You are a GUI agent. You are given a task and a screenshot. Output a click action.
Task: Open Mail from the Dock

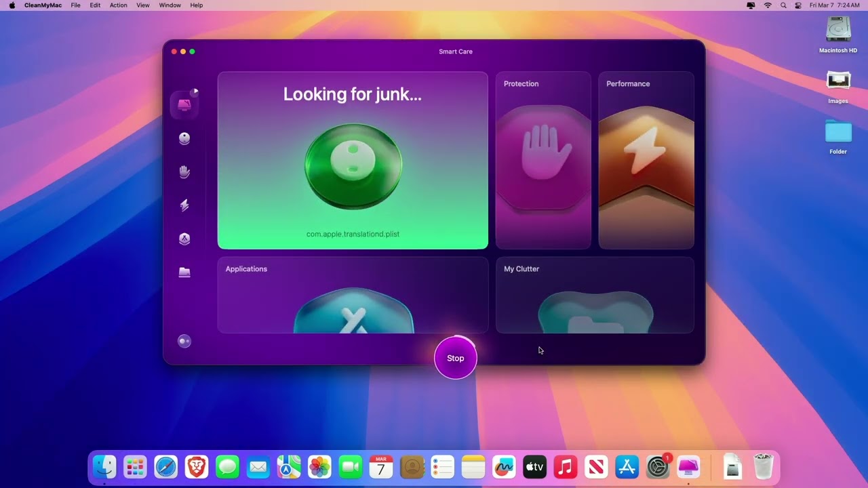pos(258,467)
